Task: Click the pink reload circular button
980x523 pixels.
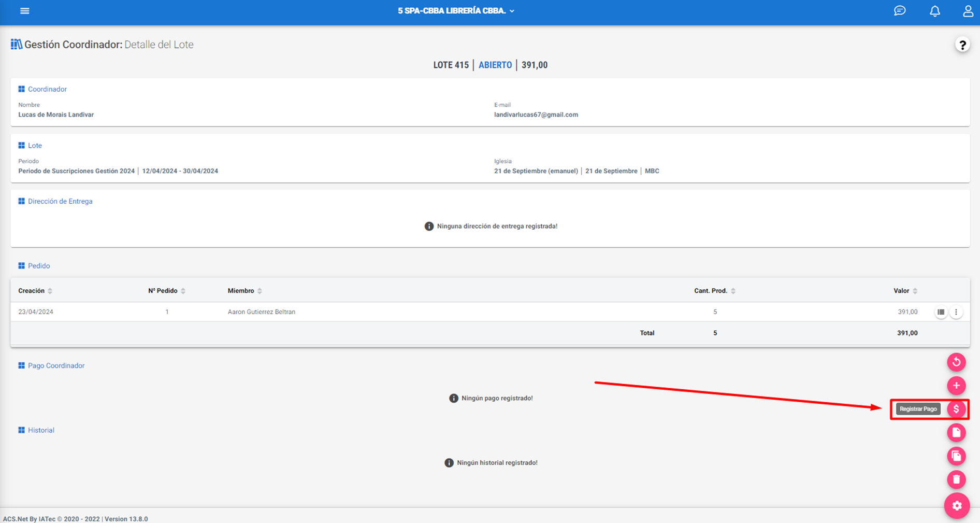Action: pyautogui.click(x=956, y=362)
